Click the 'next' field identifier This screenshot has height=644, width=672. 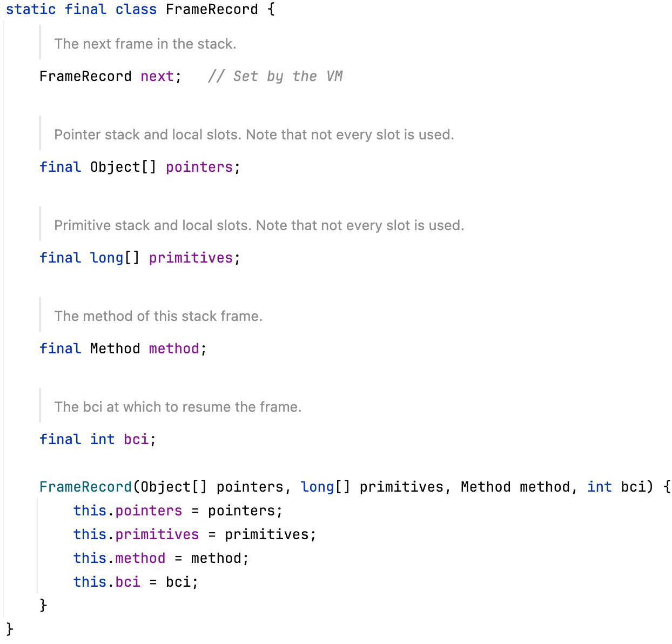pos(157,76)
